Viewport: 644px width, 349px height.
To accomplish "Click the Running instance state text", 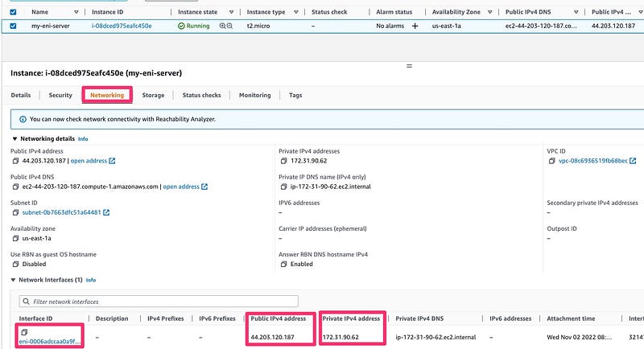I will coord(198,26).
